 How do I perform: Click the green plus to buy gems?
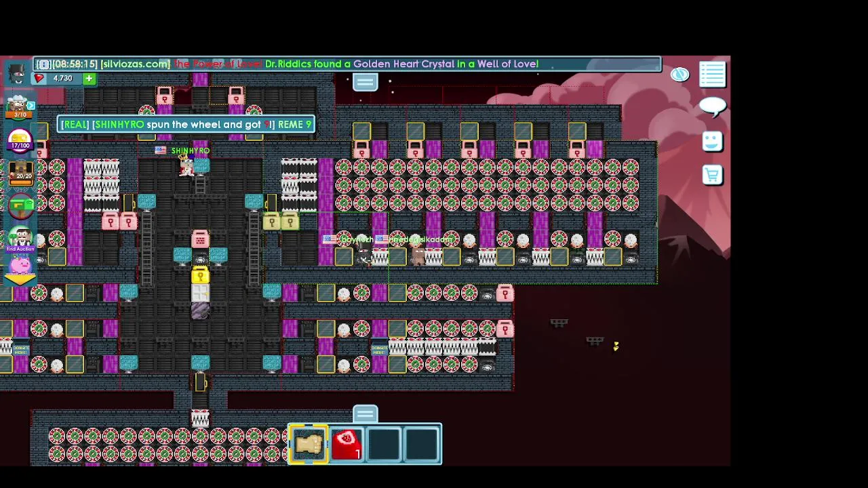[x=89, y=79]
